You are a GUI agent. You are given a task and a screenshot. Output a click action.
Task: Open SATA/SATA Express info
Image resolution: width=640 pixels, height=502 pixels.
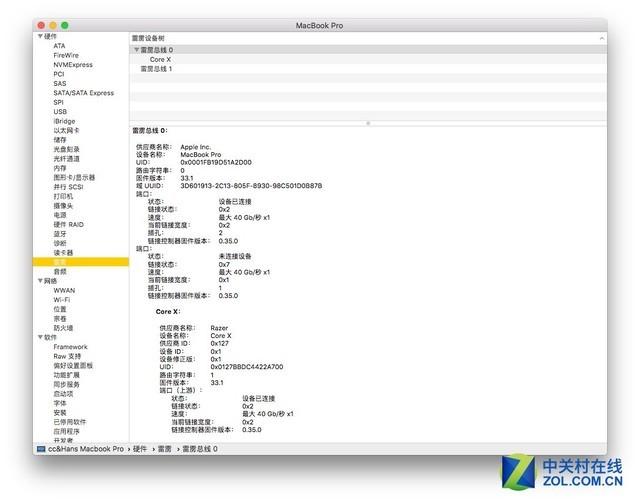pos(84,93)
